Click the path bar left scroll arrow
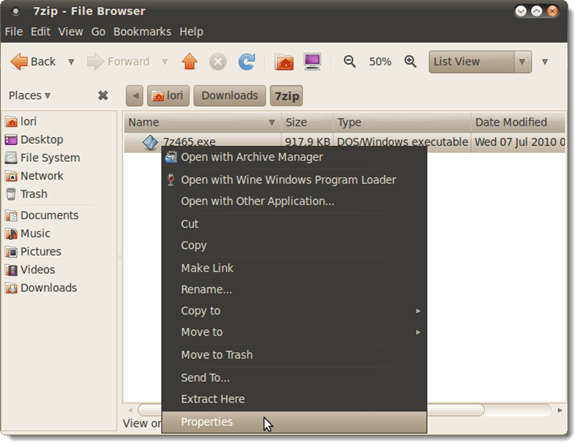The height and width of the screenshot is (447, 580). pyautogui.click(x=135, y=96)
